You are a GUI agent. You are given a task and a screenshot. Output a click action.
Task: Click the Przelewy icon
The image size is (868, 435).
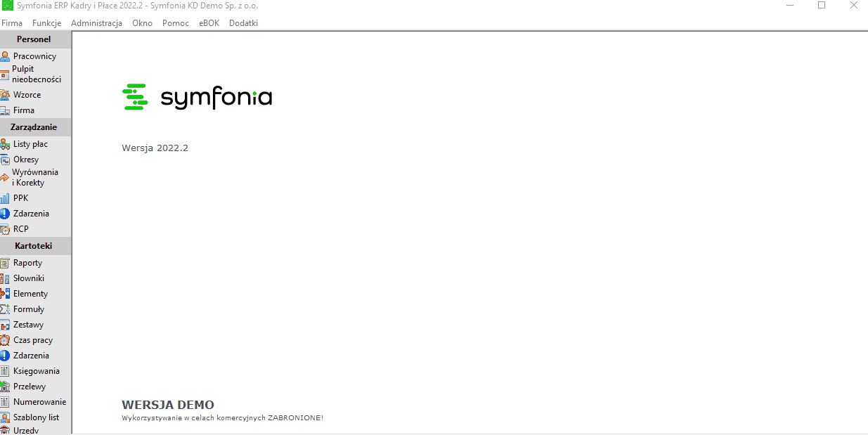click(5, 387)
